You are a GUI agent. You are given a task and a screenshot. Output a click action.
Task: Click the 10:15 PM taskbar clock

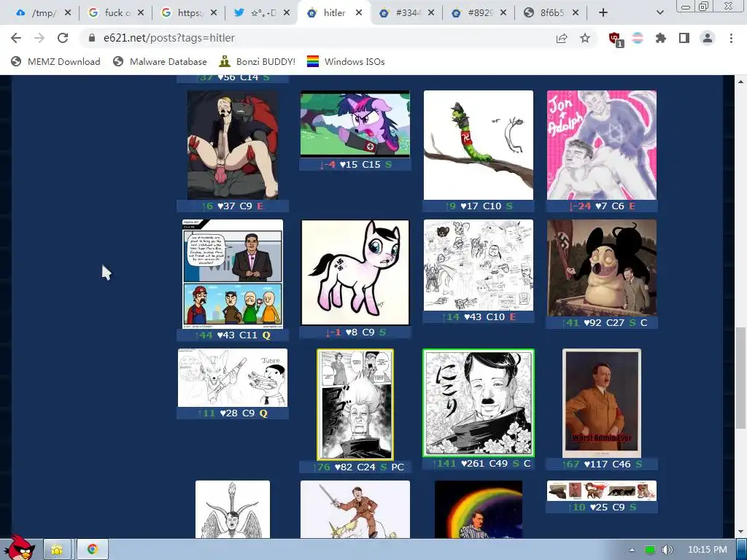[x=708, y=550]
